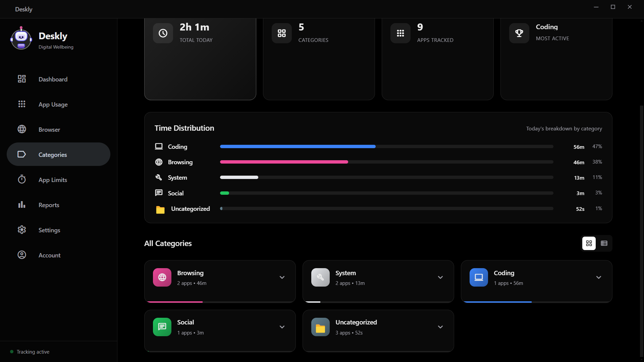The image size is (644, 362).
Task: Click the System category wrench icon
Action: coord(320,277)
